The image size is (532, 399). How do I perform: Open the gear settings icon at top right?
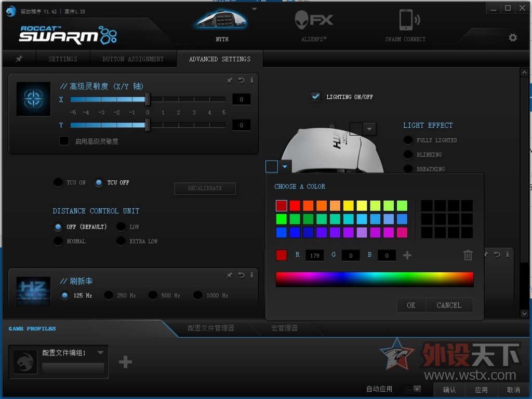coord(513,37)
